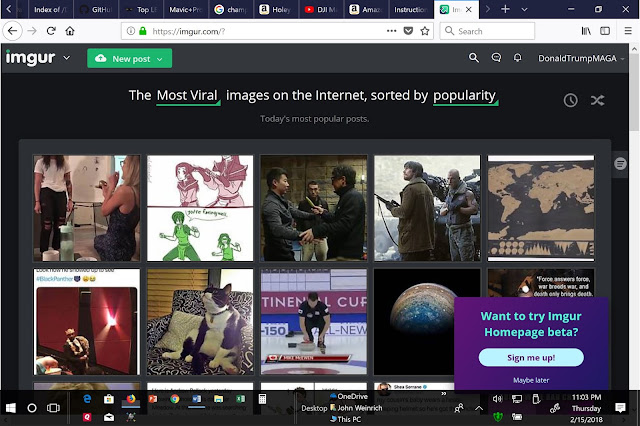Switch to the Instruction tab

tap(411, 9)
